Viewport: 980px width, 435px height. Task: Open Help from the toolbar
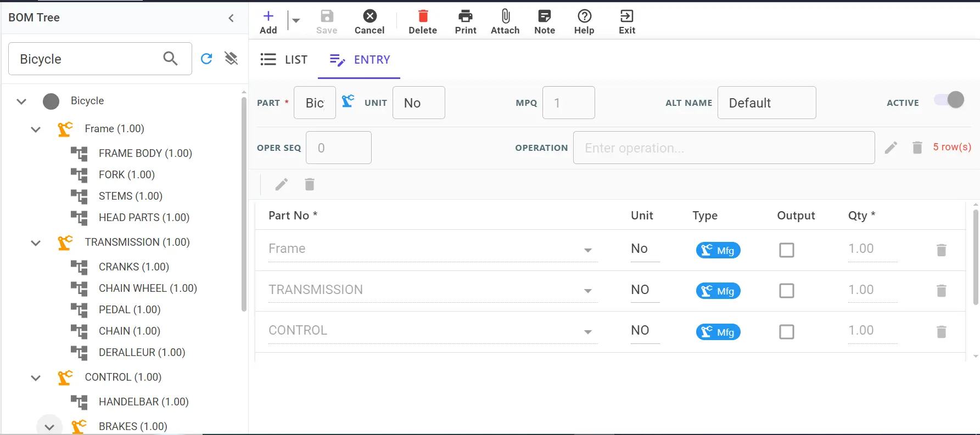584,22
